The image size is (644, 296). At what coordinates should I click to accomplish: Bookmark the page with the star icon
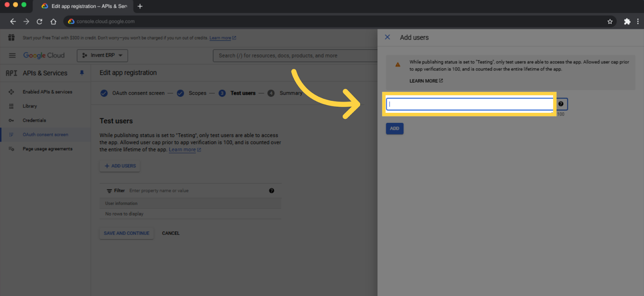tap(610, 22)
